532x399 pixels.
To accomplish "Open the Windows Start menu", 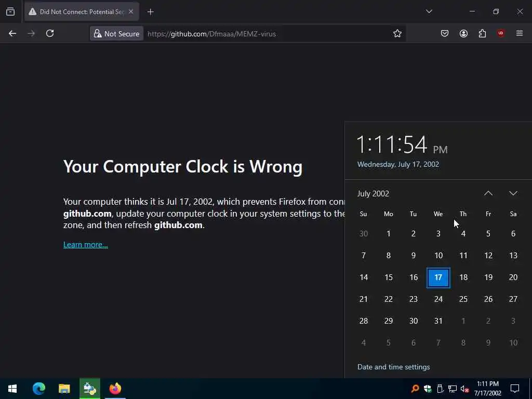I will (12, 389).
